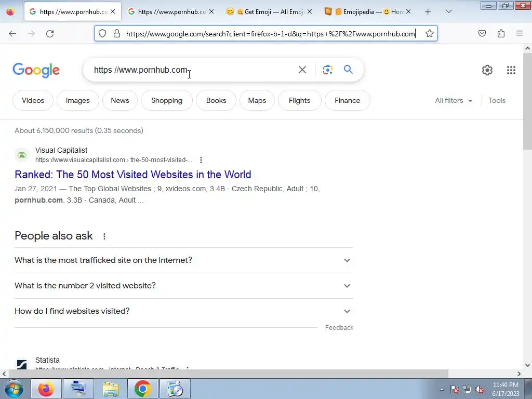
Task: Click the About 6,150,000 results text
Action: (79, 130)
